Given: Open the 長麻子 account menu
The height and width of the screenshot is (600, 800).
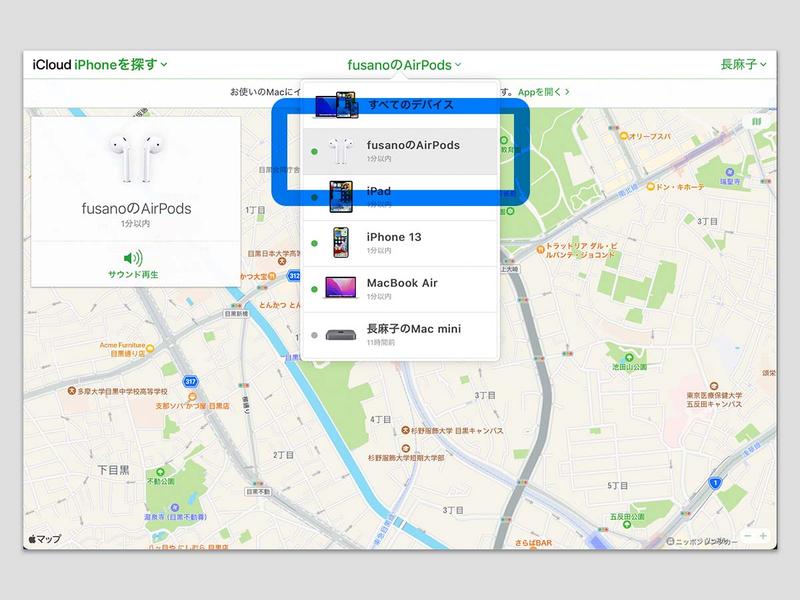Looking at the screenshot, I should [x=743, y=64].
